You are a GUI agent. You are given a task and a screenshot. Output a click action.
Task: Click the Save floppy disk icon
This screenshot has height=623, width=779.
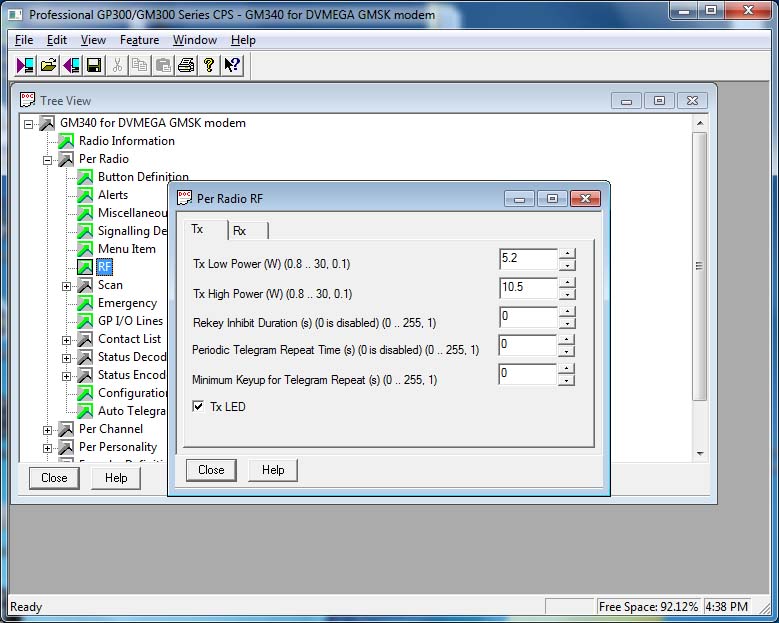pyautogui.click(x=94, y=65)
